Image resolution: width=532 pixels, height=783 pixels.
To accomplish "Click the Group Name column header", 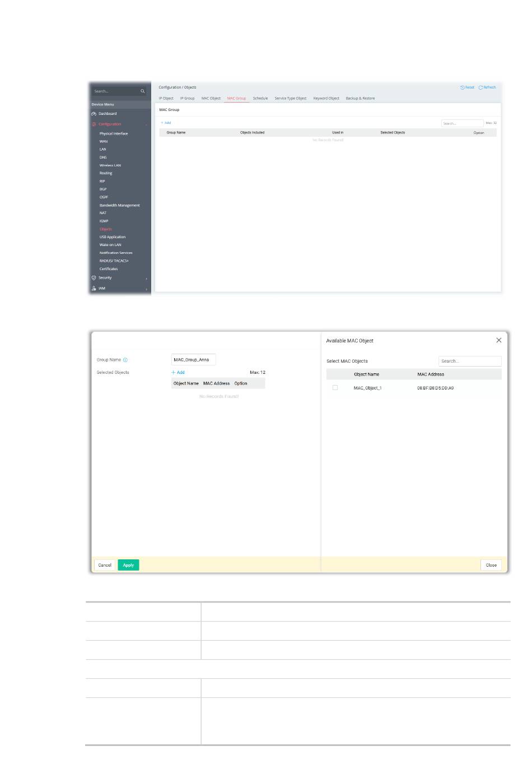I will [176, 133].
